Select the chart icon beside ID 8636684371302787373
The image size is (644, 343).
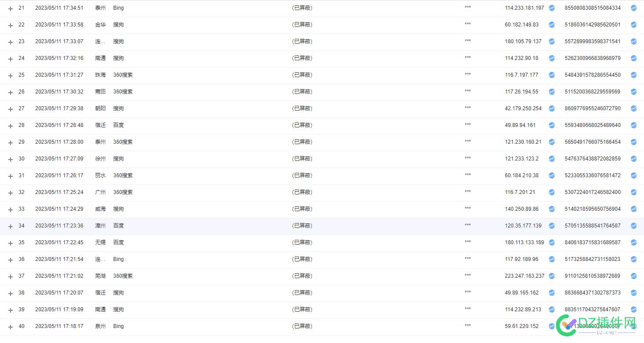pyautogui.click(x=633, y=293)
